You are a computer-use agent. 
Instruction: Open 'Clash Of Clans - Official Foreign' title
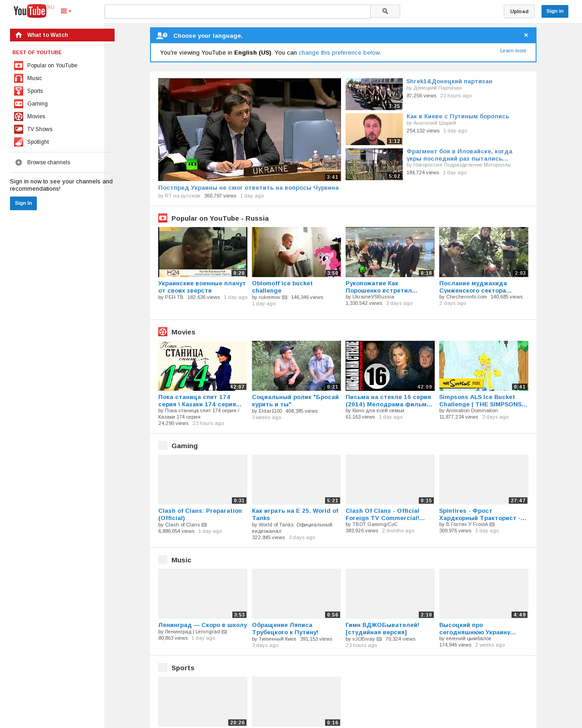pyautogui.click(x=385, y=515)
